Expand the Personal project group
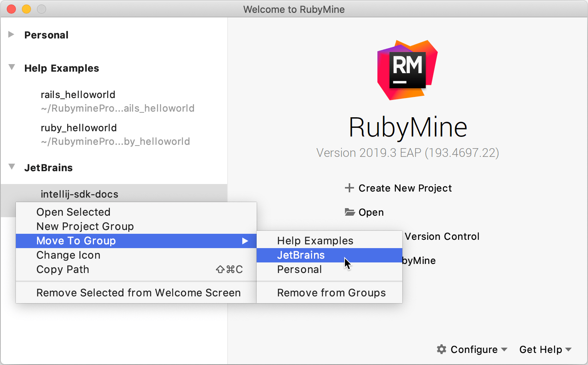 click(11, 35)
